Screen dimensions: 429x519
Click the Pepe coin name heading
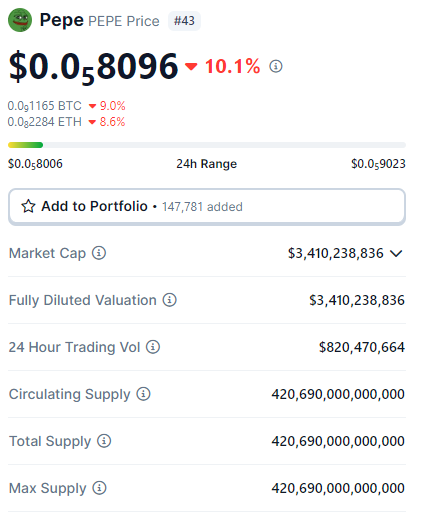pyautogui.click(x=62, y=20)
